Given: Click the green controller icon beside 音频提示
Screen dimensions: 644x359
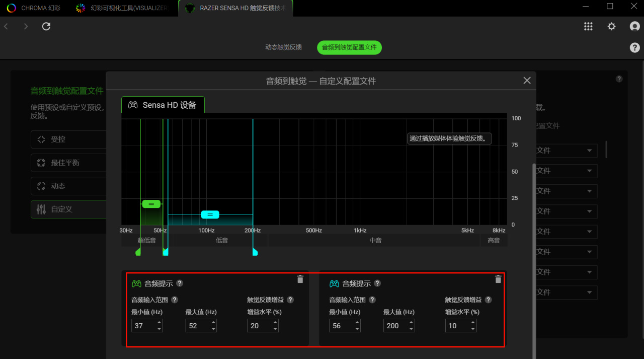Looking at the screenshot, I should (x=136, y=283).
